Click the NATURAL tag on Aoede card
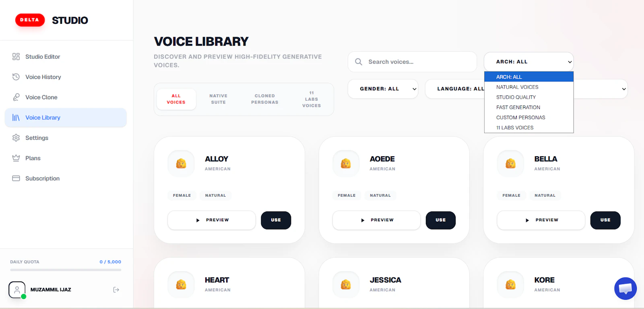Screen dimensions: 644x309 click(x=380, y=195)
